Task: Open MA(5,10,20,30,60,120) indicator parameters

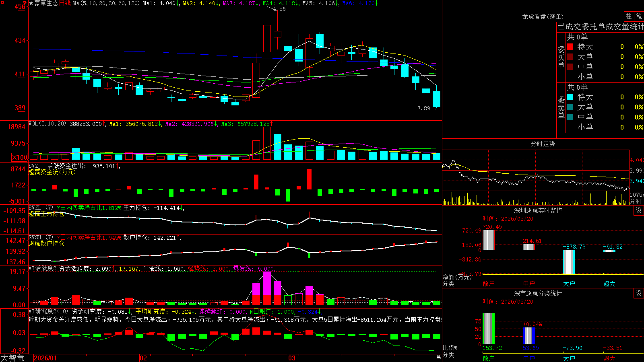Action: [106, 3]
